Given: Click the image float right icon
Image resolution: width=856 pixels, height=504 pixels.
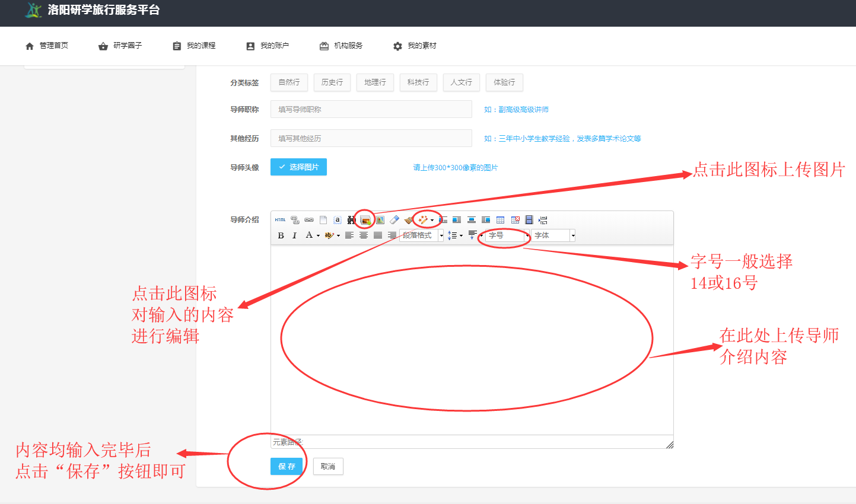Looking at the screenshot, I should [486, 220].
